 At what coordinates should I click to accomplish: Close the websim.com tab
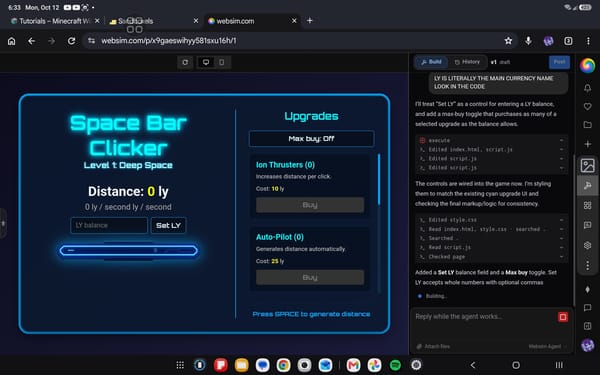tap(294, 21)
